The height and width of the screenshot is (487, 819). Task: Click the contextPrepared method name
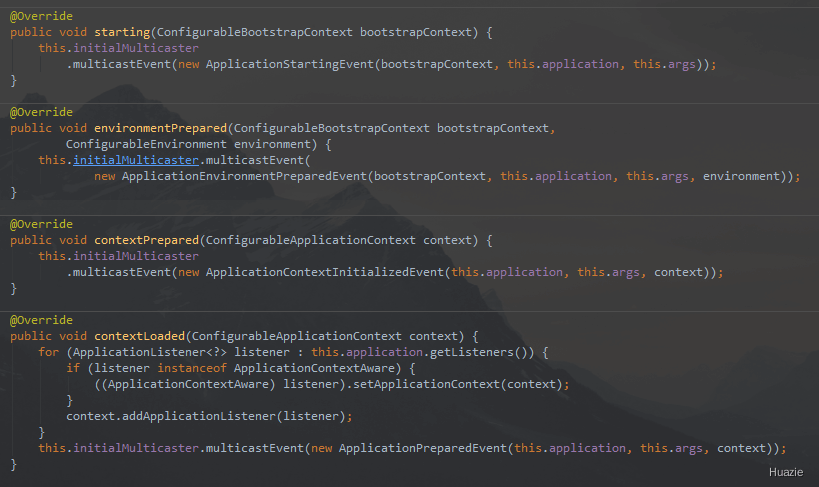tap(147, 240)
